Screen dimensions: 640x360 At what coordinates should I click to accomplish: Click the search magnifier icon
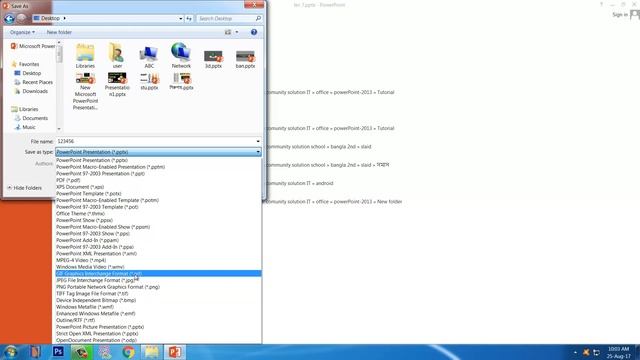[258, 18]
